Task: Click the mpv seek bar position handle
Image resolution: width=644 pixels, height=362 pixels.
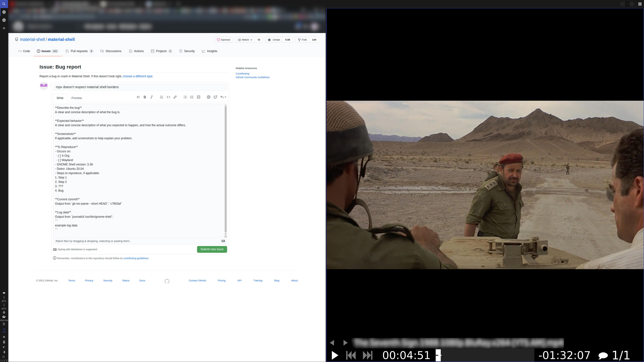Action: tap(438, 355)
